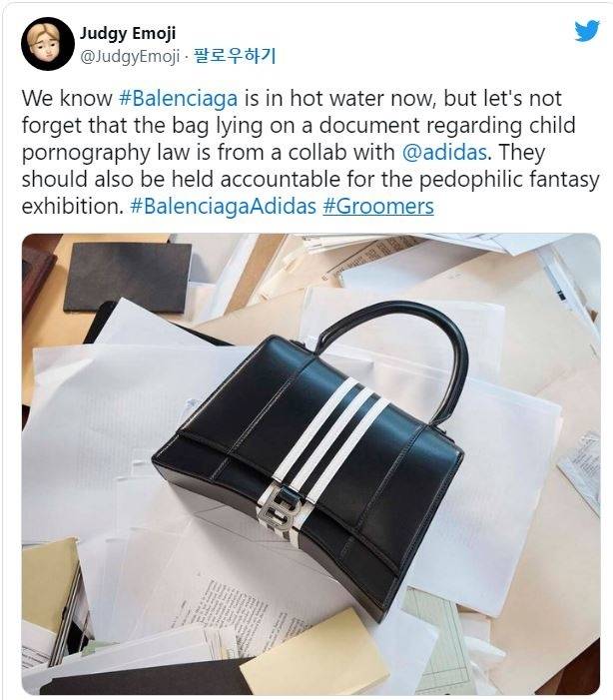613x700 pixels.
Task: Click the Twitter bird logo
Action: [587, 30]
